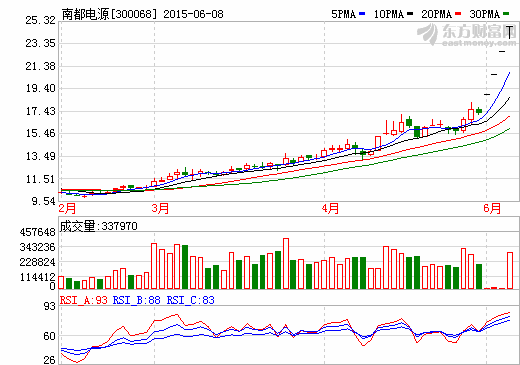520x365 pixels.
Task: Jump to the 4月 date marker
Action: pyautogui.click(x=330, y=209)
